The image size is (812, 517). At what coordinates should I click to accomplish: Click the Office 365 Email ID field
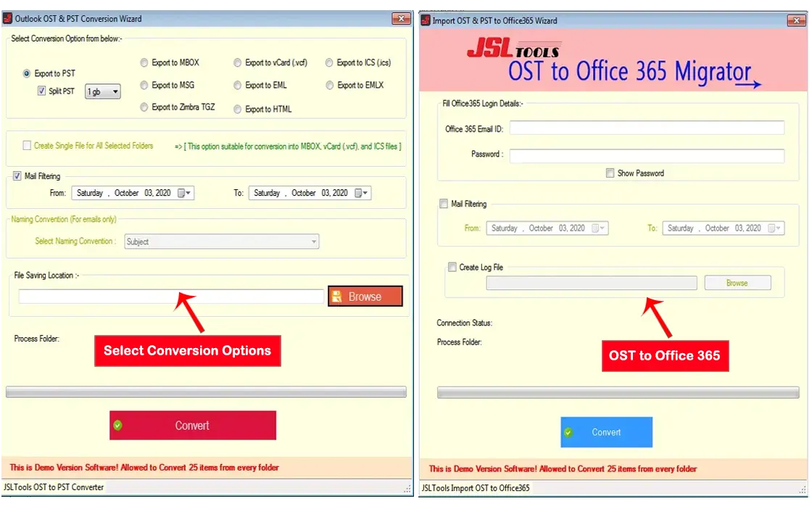(647, 128)
